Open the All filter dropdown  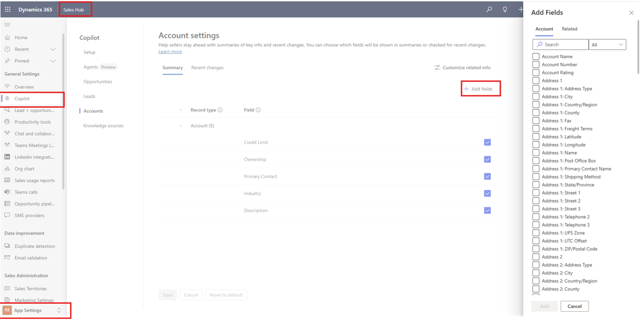pos(607,45)
